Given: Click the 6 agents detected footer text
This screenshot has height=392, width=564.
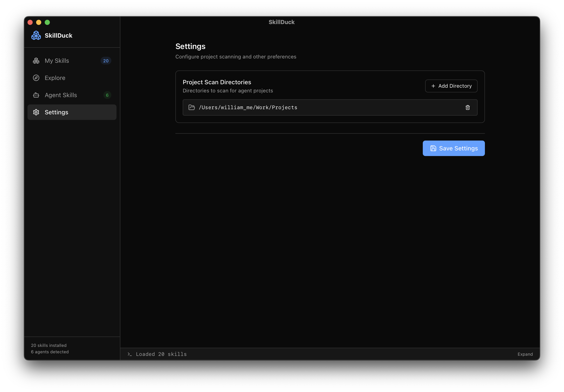Looking at the screenshot, I should coord(50,352).
